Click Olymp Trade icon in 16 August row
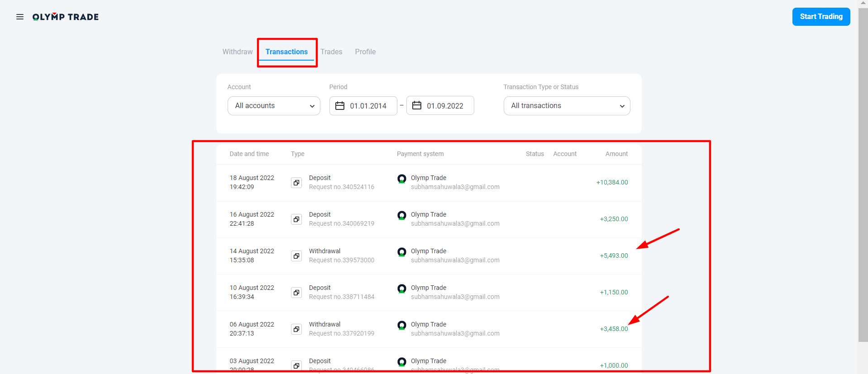This screenshot has width=868, height=374. [x=401, y=215]
